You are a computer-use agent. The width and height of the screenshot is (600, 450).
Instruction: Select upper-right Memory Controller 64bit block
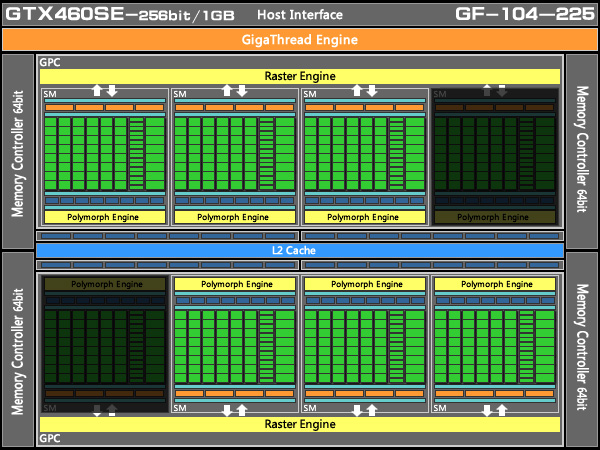coord(582,152)
